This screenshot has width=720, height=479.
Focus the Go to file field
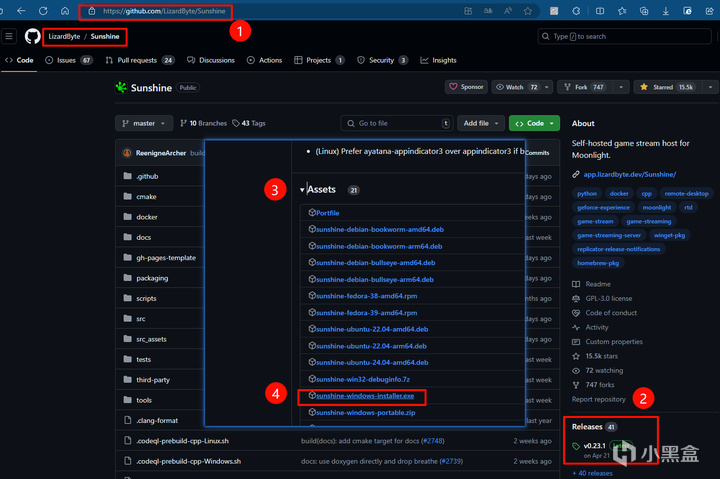pyautogui.click(x=397, y=123)
